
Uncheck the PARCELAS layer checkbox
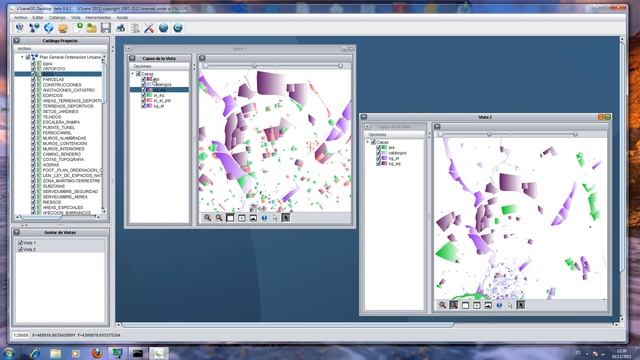pos(34,79)
